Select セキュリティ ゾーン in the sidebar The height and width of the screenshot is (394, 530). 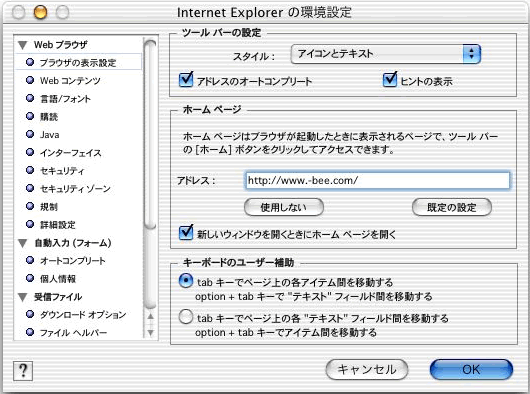tap(75, 189)
